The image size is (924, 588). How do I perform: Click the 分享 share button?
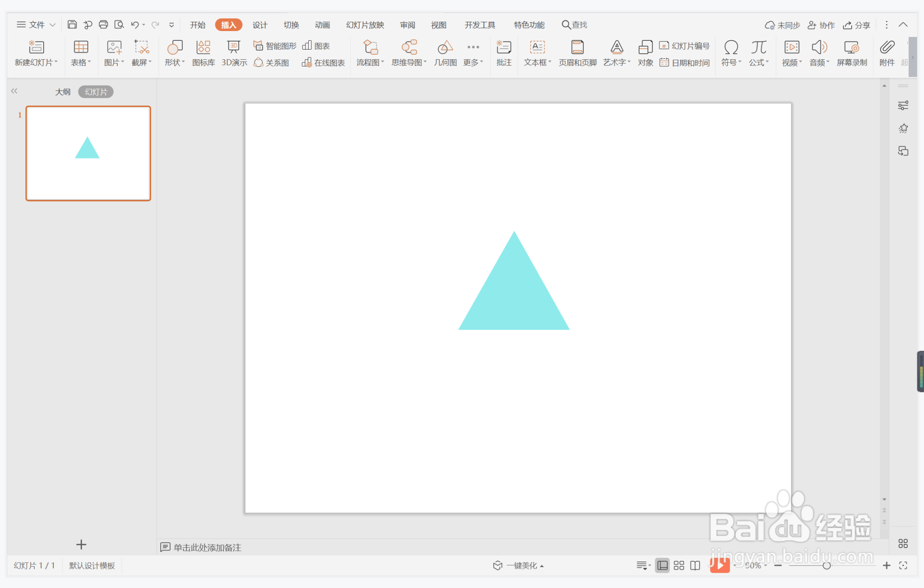pos(856,25)
